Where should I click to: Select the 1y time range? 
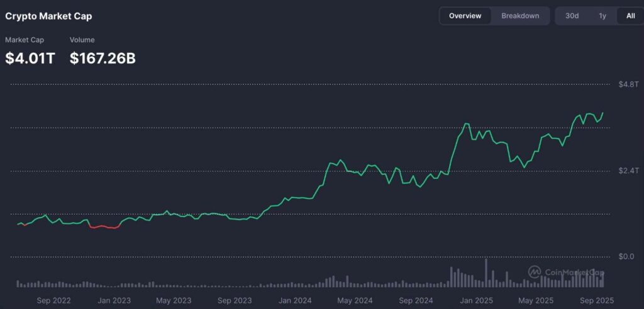click(x=602, y=16)
